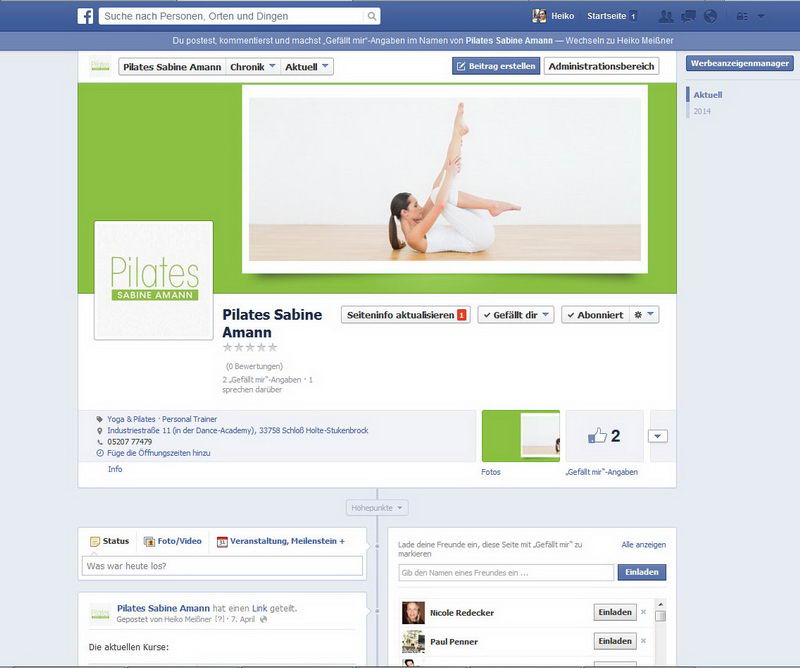Open the Yoga & Pilates category link
The image size is (800, 668).
[x=131, y=419]
